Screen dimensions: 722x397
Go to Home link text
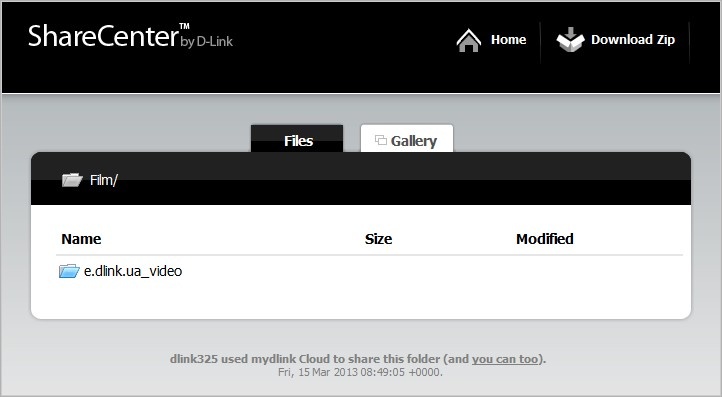point(508,40)
